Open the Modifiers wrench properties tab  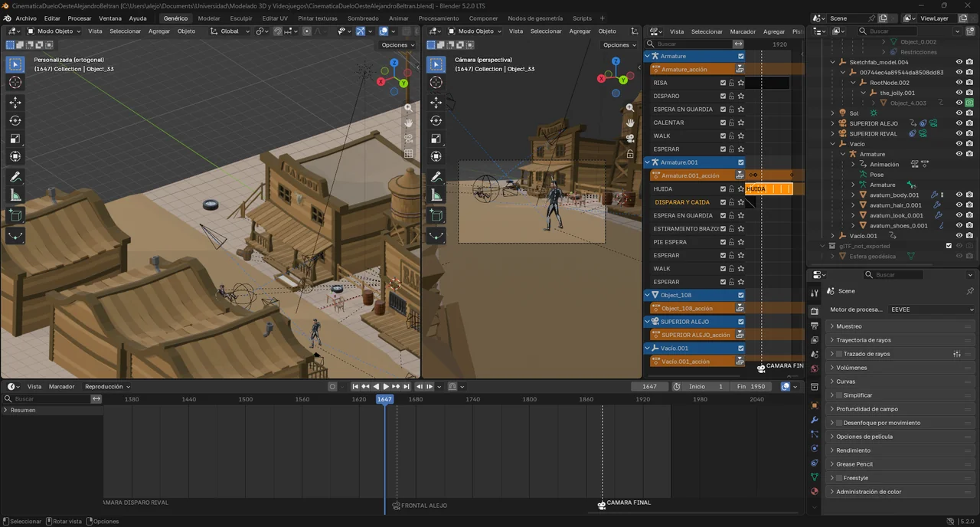pos(815,420)
